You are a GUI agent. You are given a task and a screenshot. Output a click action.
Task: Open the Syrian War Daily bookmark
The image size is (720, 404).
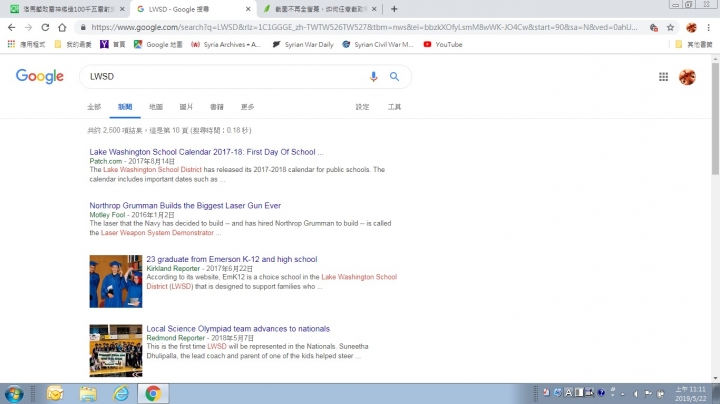[x=303, y=45]
